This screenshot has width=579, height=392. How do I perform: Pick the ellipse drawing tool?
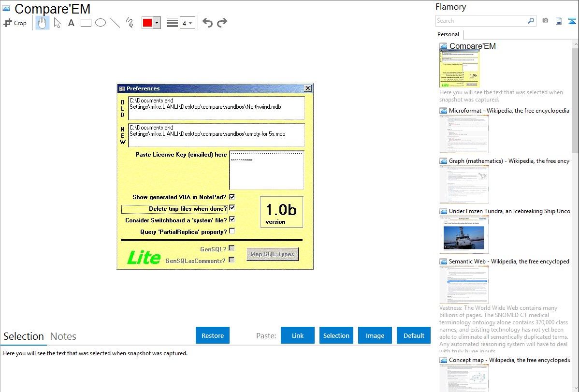tap(101, 23)
